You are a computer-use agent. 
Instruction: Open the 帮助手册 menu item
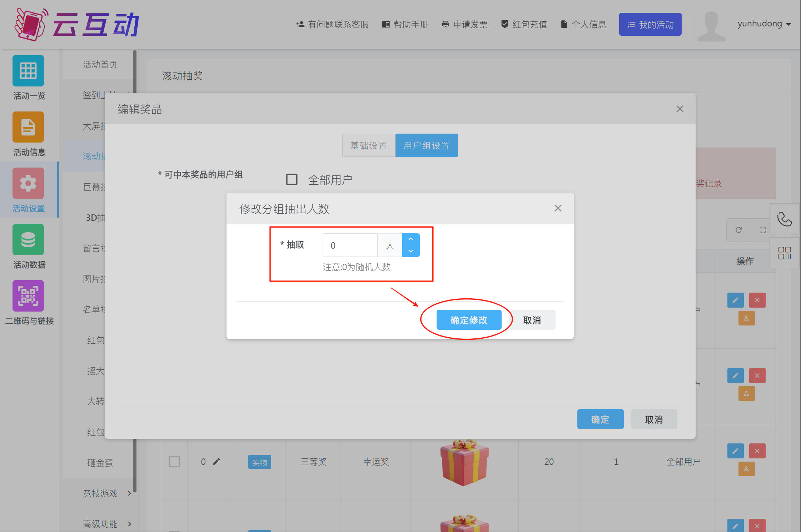pos(405,24)
